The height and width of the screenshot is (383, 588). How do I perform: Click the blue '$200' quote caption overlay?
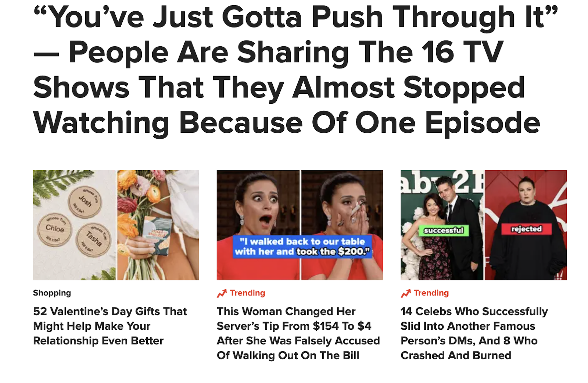pyautogui.click(x=302, y=247)
